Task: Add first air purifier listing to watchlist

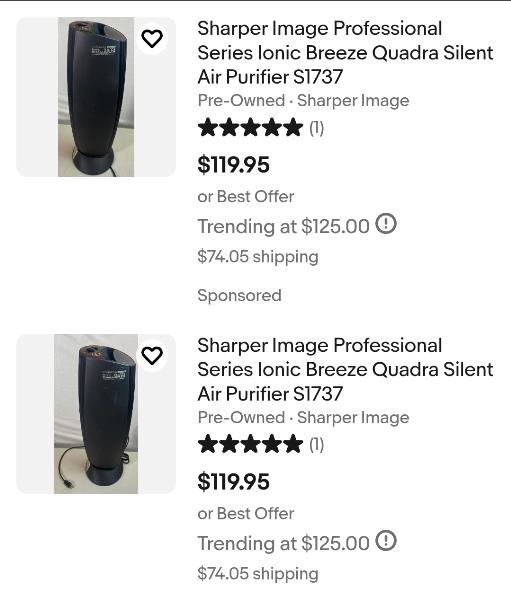Action: (x=152, y=39)
